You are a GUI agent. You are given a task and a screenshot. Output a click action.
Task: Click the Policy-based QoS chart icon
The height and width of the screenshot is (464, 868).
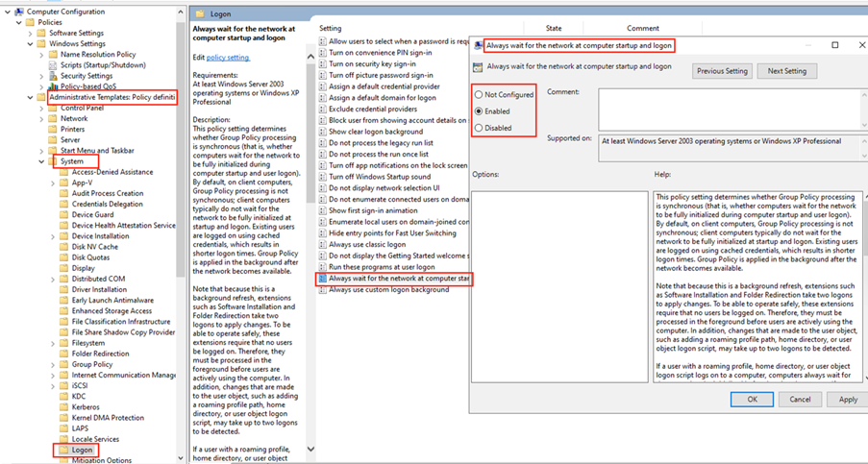pos(53,86)
